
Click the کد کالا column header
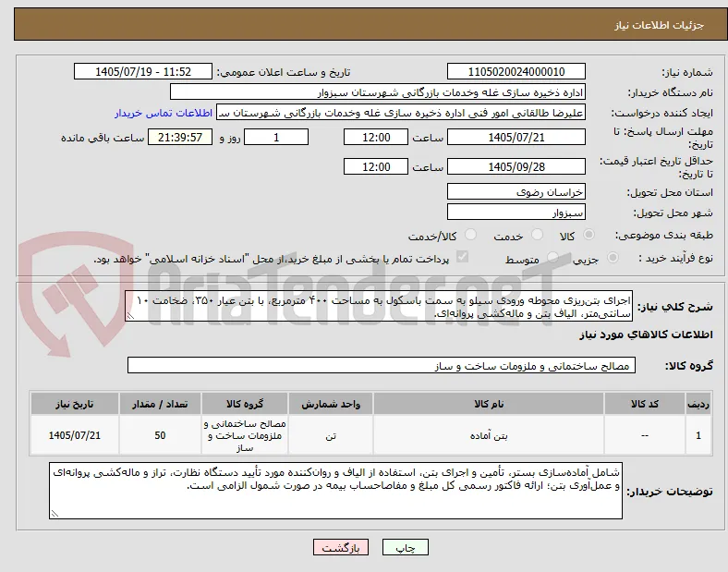pyautogui.click(x=645, y=404)
